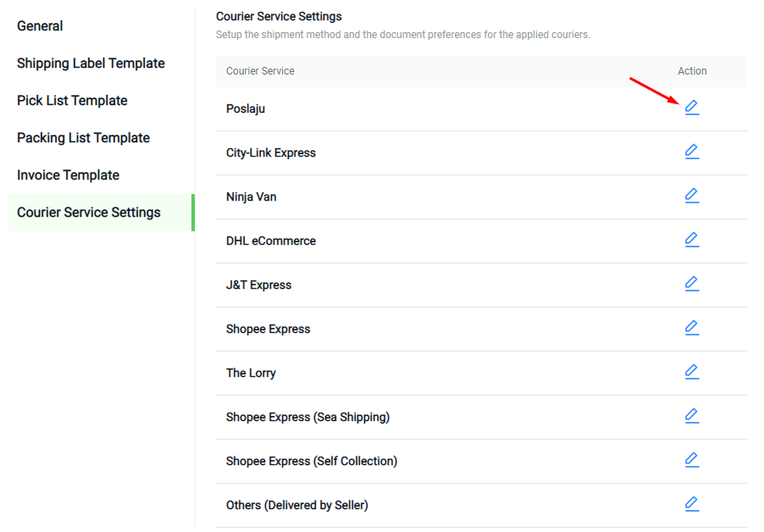Switch to Shipping Label Template
The width and height of the screenshot is (764, 532).
[x=91, y=64]
